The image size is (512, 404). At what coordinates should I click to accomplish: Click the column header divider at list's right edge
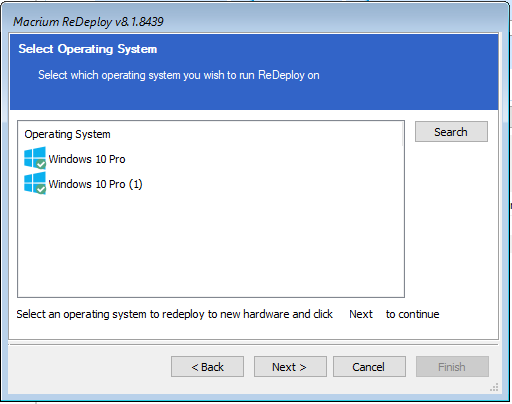pyautogui.click(x=403, y=134)
